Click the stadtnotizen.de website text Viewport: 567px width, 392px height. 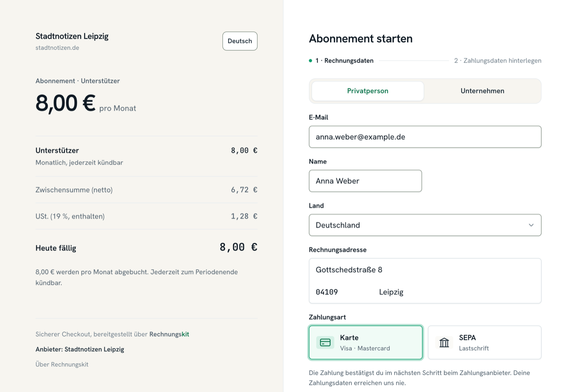57,48
